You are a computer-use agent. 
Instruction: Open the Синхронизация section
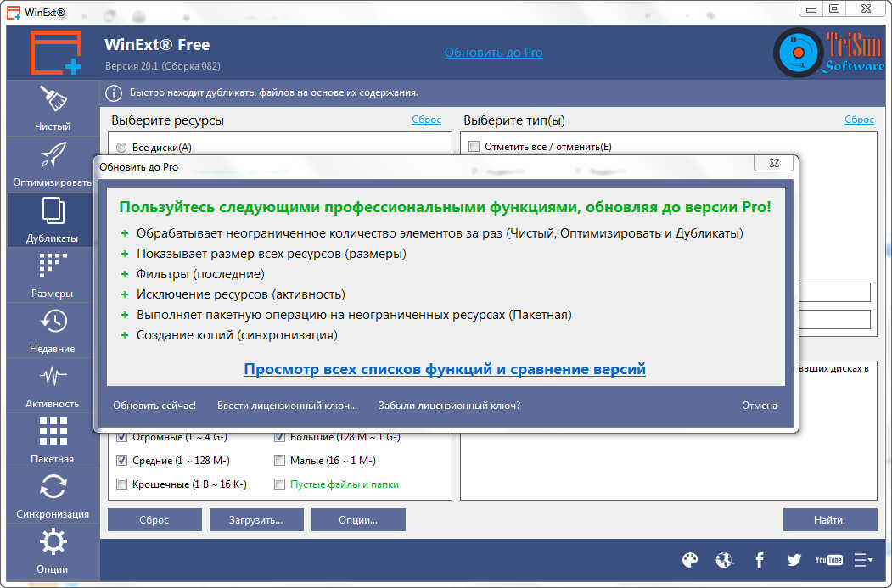53,496
